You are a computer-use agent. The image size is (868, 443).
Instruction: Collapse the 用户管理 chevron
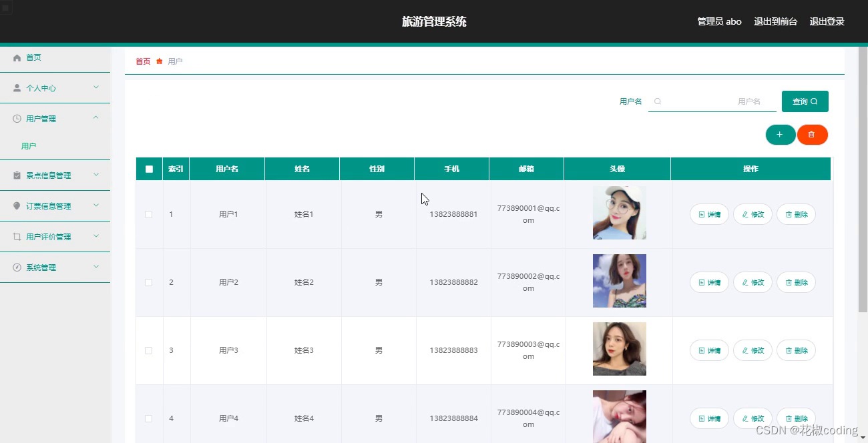(96, 118)
